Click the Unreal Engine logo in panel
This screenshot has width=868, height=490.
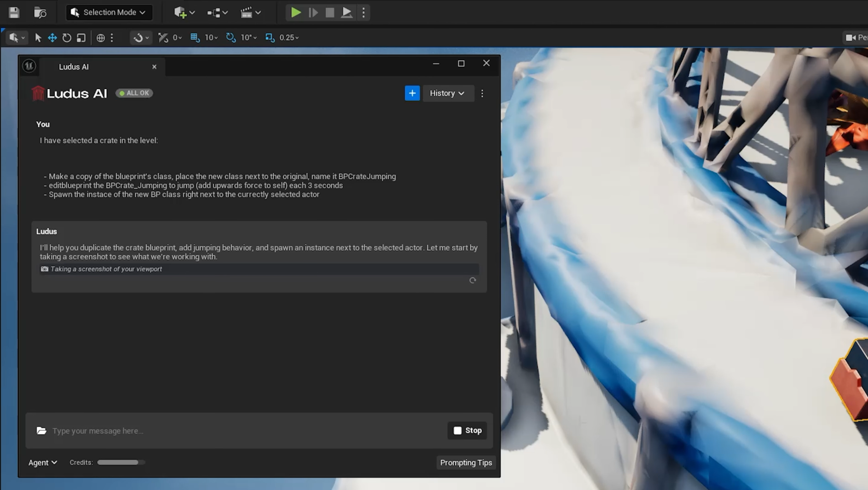29,66
